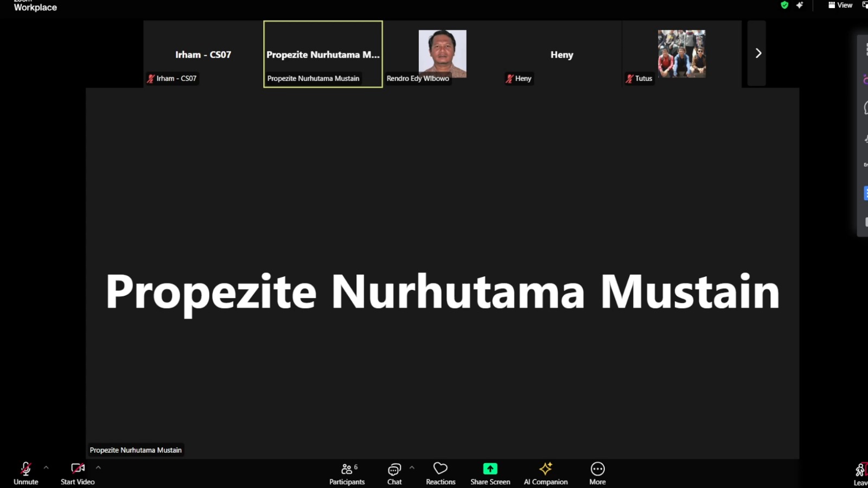The width and height of the screenshot is (868, 488).
Task: Click the green encryption shield icon
Action: click(784, 5)
